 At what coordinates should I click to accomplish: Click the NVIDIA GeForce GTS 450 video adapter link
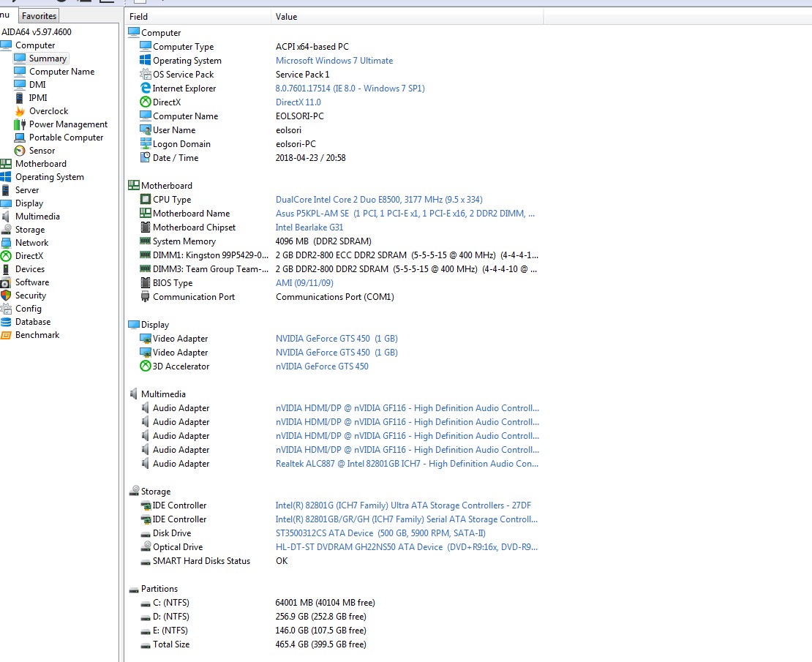coord(337,338)
